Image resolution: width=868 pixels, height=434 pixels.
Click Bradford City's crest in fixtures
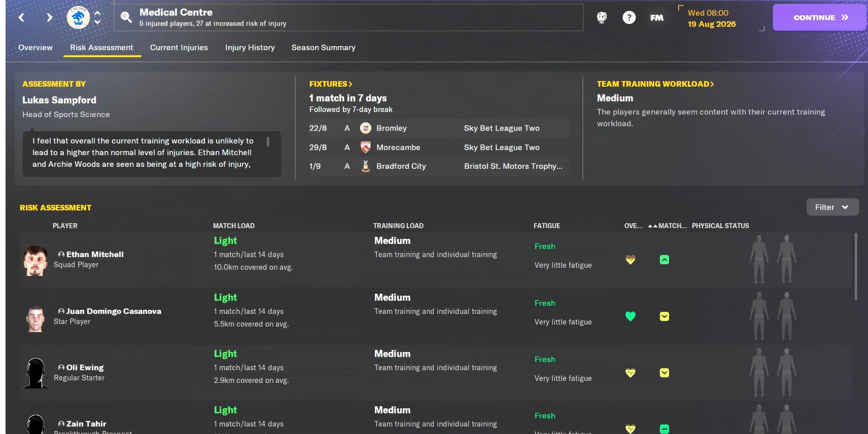(x=365, y=166)
